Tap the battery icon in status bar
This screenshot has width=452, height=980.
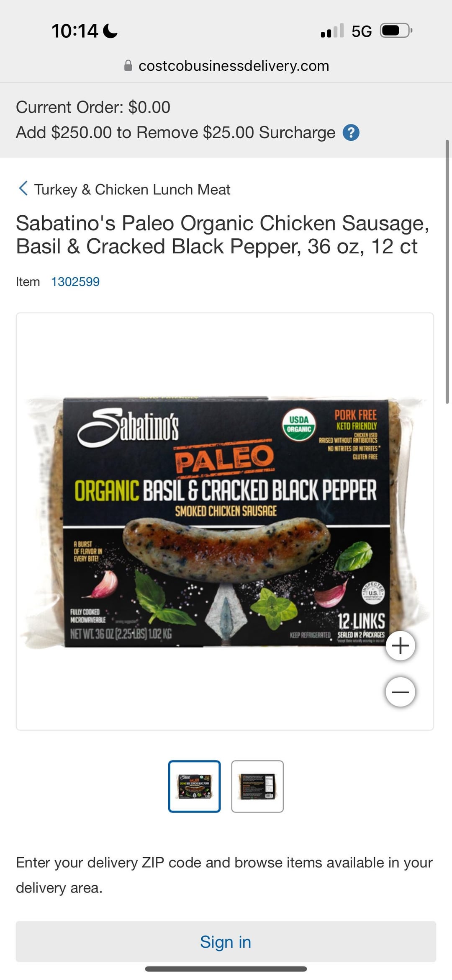coord(396,31)
